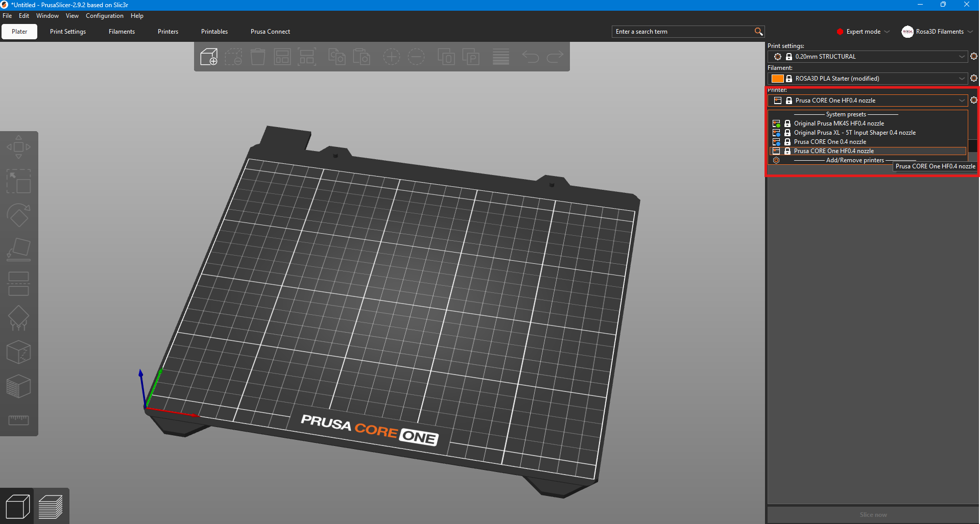Toggle the Expert mode selector
Screen dimensions: 980x524
pos(863,32)
